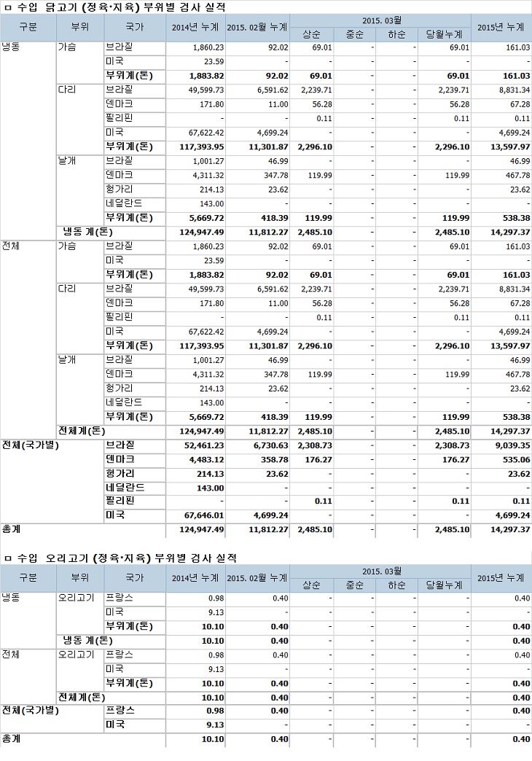The width and height of the screenshot is (532, 761).
Task: Select the 총계 row label in chicken table
Action: click(12, 529)
